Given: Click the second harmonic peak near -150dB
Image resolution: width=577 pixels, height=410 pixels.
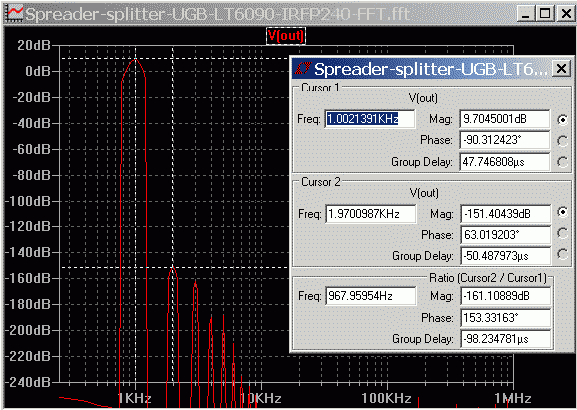Looking at the screenshot, I should (x=173, y=268).
